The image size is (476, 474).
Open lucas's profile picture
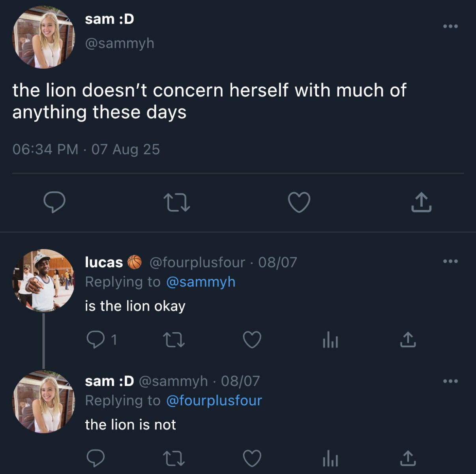pos(43,280)
